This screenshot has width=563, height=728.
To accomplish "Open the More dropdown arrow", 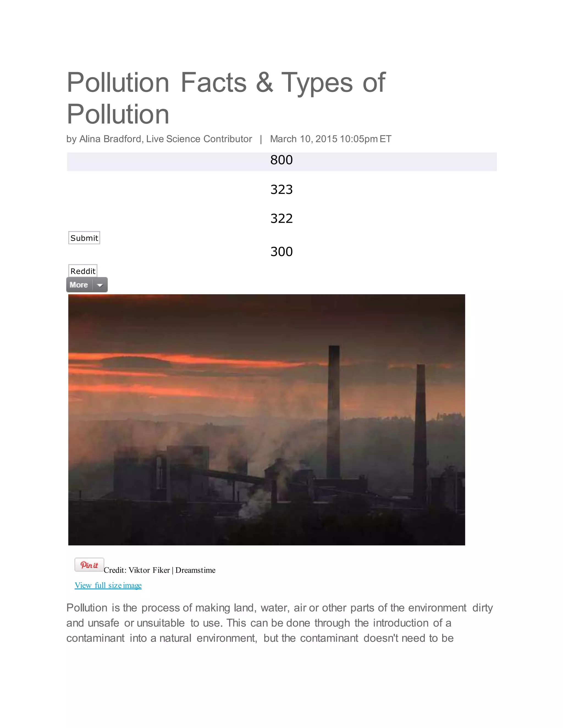I will 100,285.
